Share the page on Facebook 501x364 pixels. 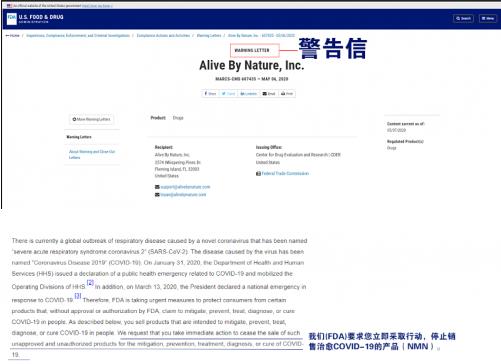click(210, 94)
